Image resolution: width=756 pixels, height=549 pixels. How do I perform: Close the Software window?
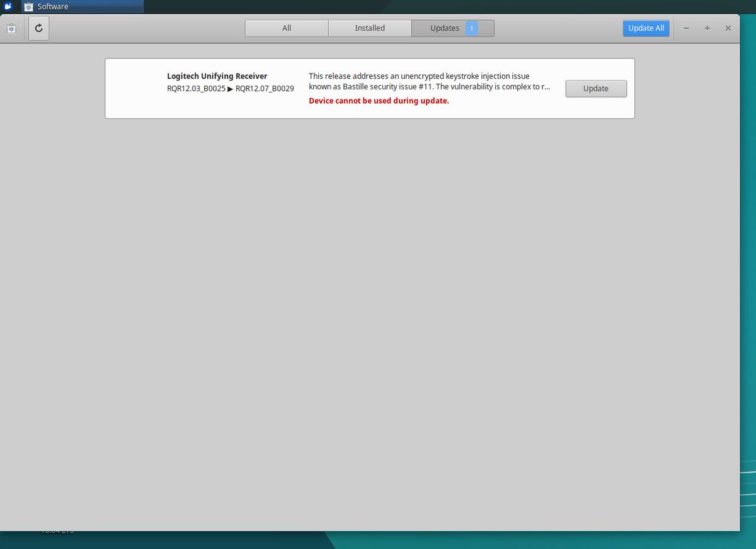coord(728,28)
